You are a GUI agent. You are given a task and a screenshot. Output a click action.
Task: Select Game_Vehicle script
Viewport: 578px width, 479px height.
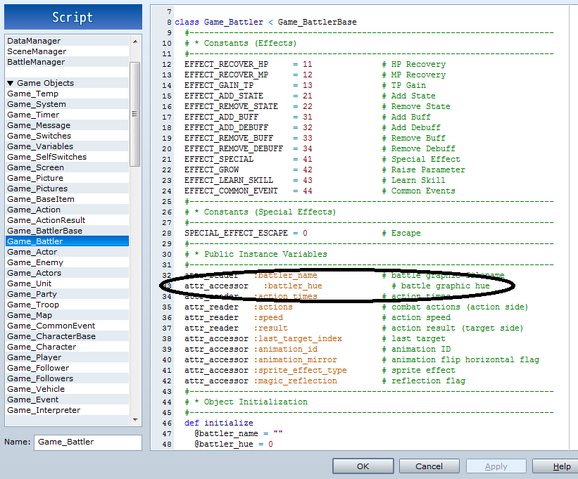pos(67,389)
